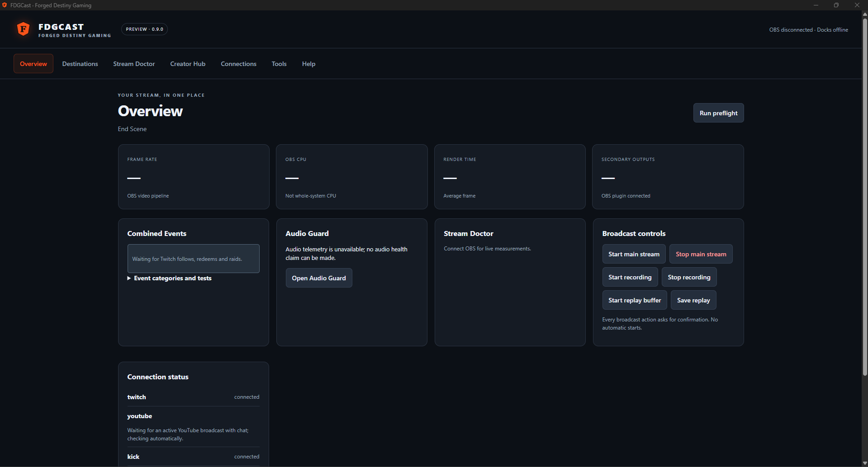Click the scrollbar up arrow

pyautogui.click(x=864, y=14)
